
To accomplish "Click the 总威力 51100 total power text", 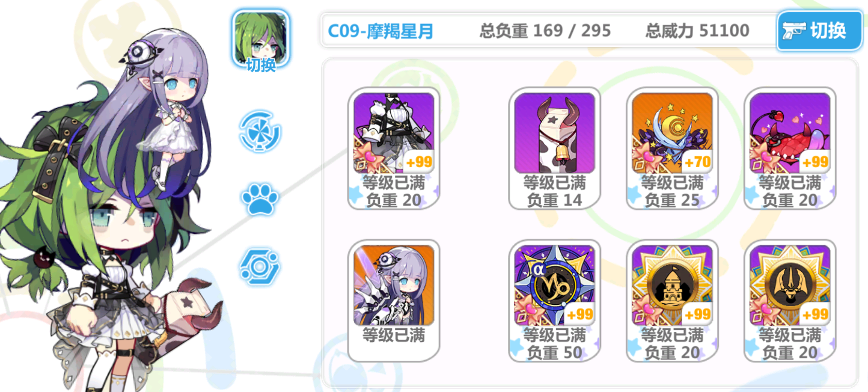I will click(697, 30).
